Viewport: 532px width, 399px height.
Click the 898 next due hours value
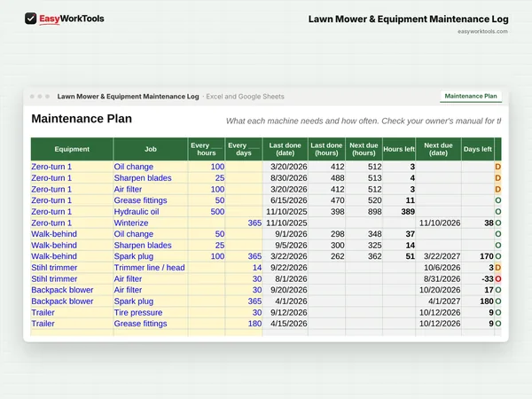click(374, 212)
